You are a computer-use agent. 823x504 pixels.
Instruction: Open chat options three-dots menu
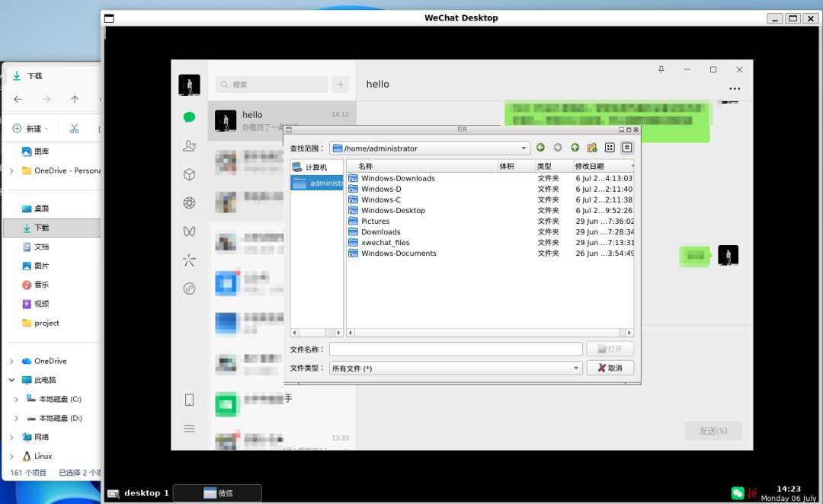tap(735, 88)
